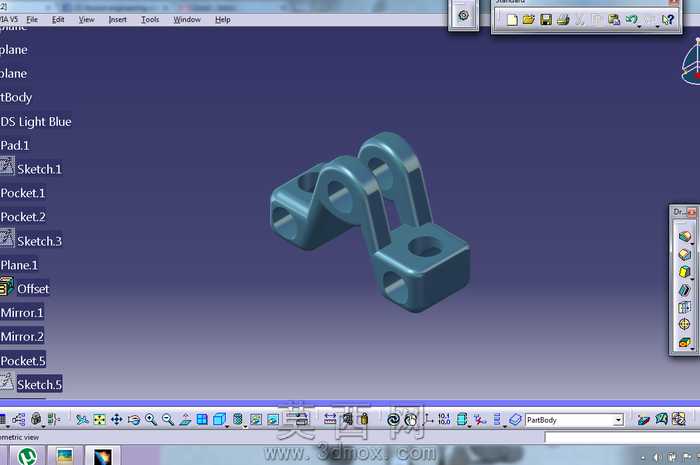Select Mirror.2 in the tree

coord(22,336)
